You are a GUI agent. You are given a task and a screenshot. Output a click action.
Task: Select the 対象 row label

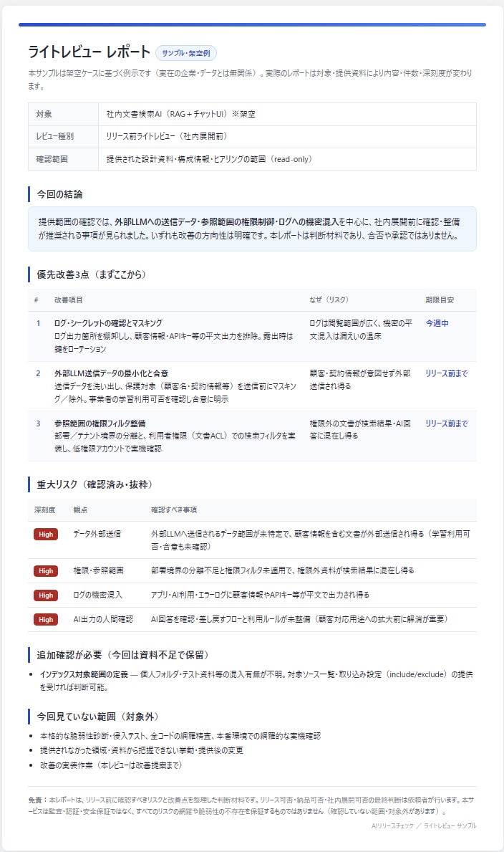click(44, 114)
